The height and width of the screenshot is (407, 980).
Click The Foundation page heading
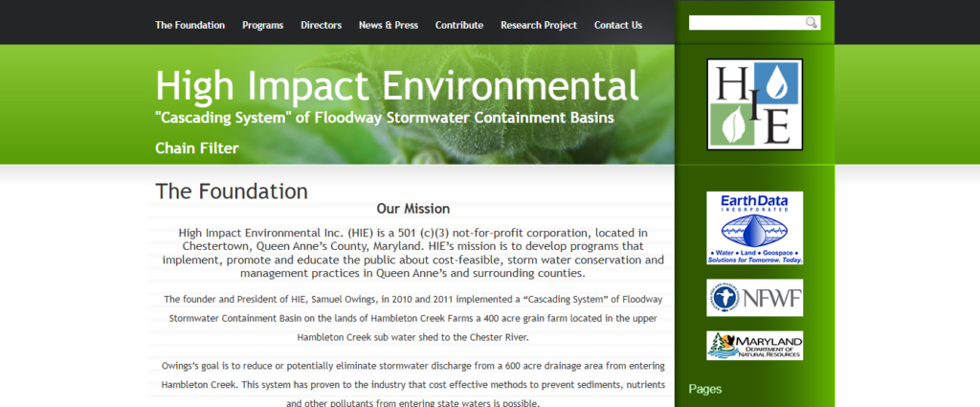232,191
